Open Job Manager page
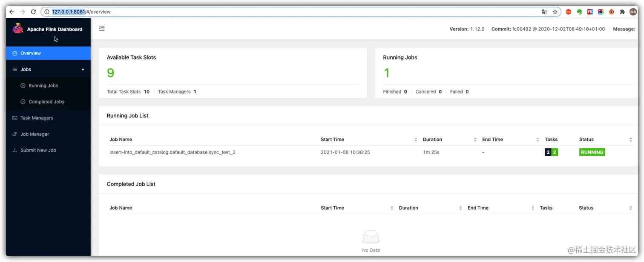This screenshot has width=644, height=262. [48, 134]
